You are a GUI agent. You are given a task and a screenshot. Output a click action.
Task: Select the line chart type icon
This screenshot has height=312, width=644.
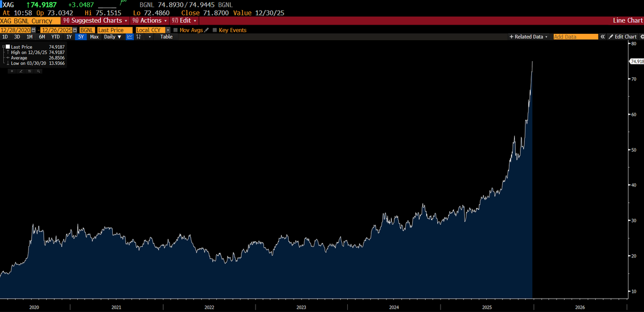(x=130, y=37)
